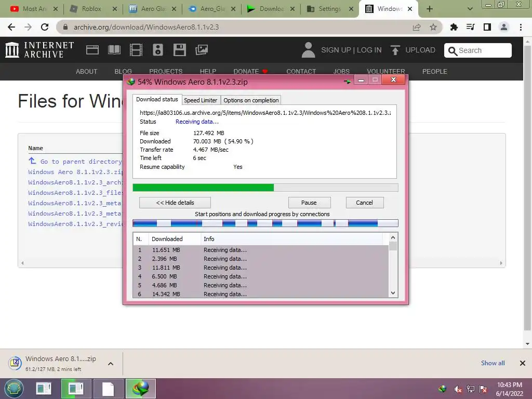Open Chrome three-dot menu
This screenshot has height=399, width=532.
(521, 27)
